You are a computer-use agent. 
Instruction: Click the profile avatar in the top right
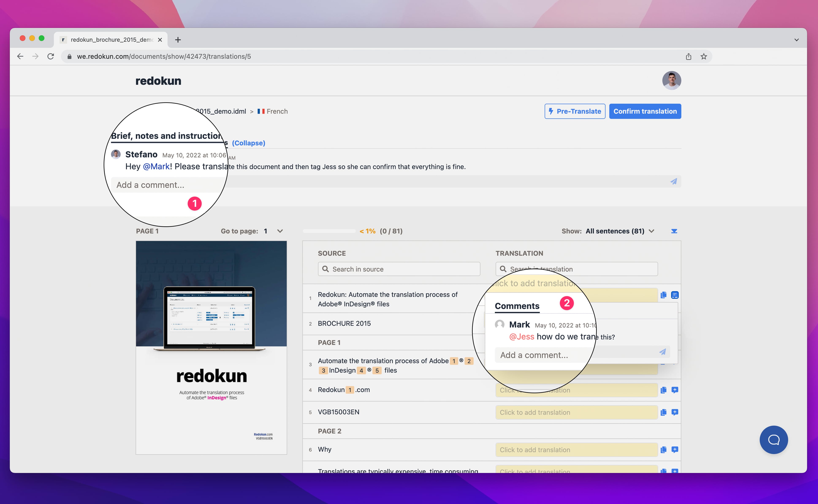[672, 80]
